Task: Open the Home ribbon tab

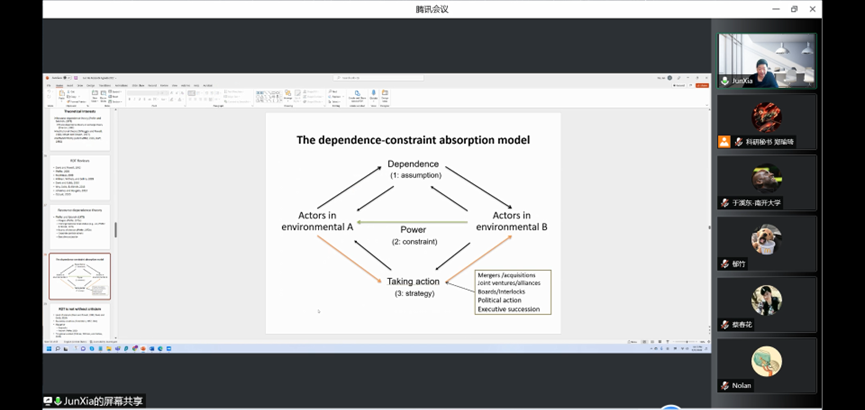Action: 60,85
